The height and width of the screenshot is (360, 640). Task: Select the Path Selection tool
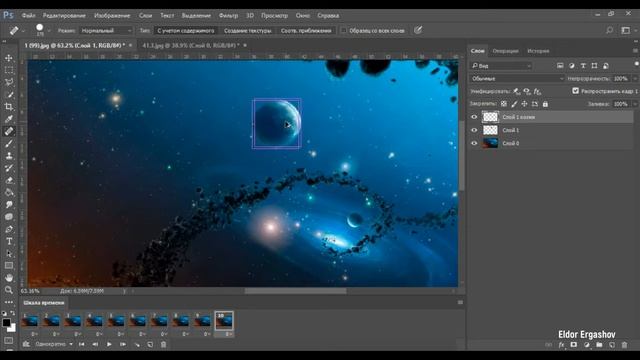pos(9,254)
